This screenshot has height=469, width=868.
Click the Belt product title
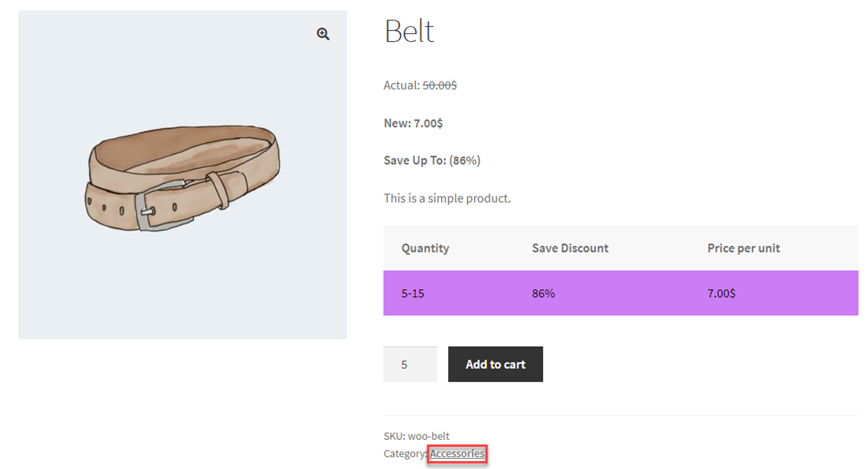tap(409, 32)
